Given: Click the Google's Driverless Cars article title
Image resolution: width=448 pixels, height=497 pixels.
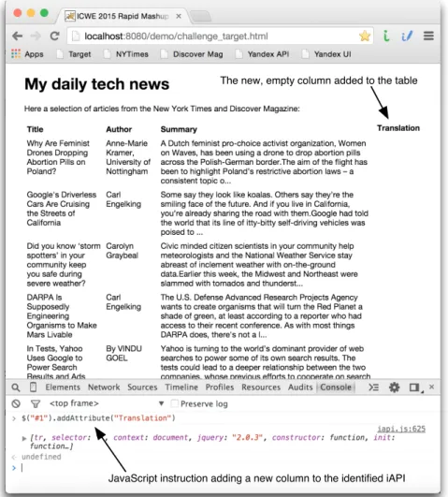Looking at the screenshot, I should pyautogui.click(x=62, y=209).
